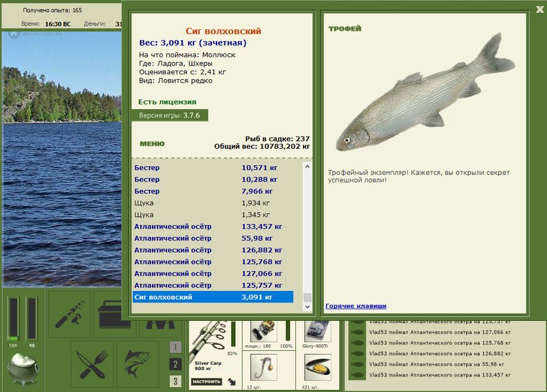Select rod slot 2

click(175, 364)
